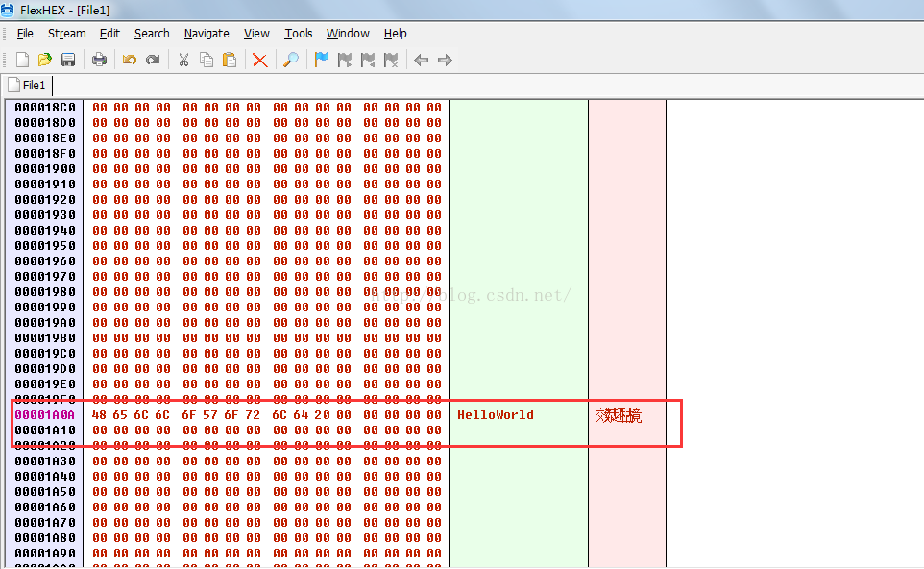Click hex byte 20 in row 00001A0A
924x569 pixels.
[x=322, y=415]
